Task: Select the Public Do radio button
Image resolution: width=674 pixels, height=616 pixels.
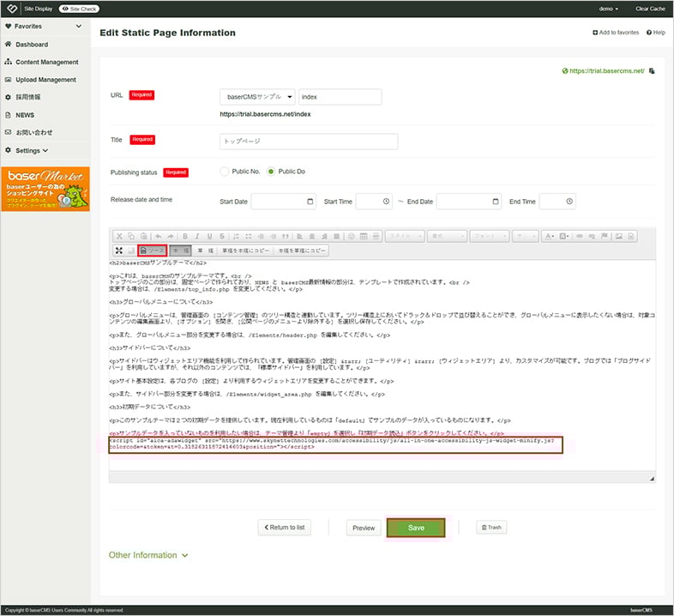Action: (271, 172)
